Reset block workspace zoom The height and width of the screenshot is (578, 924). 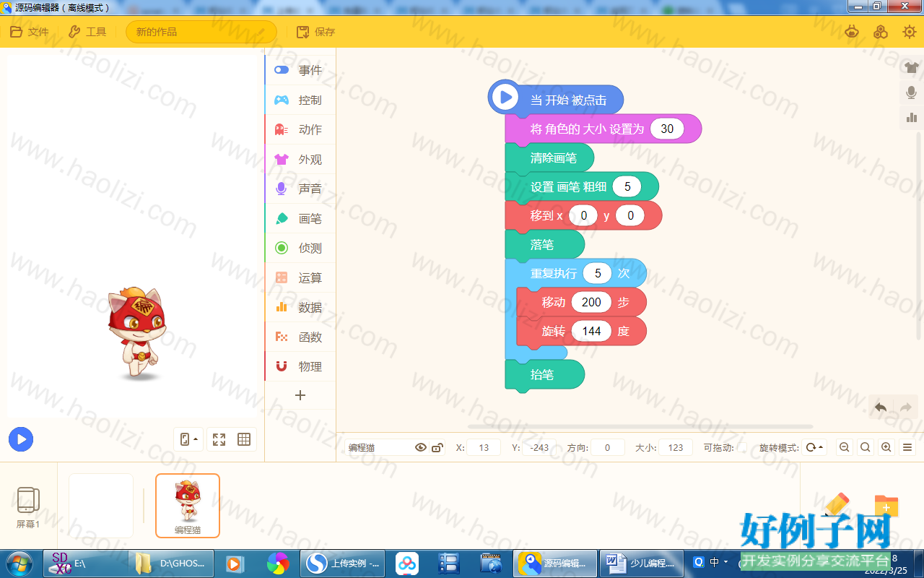coord(866,448)
